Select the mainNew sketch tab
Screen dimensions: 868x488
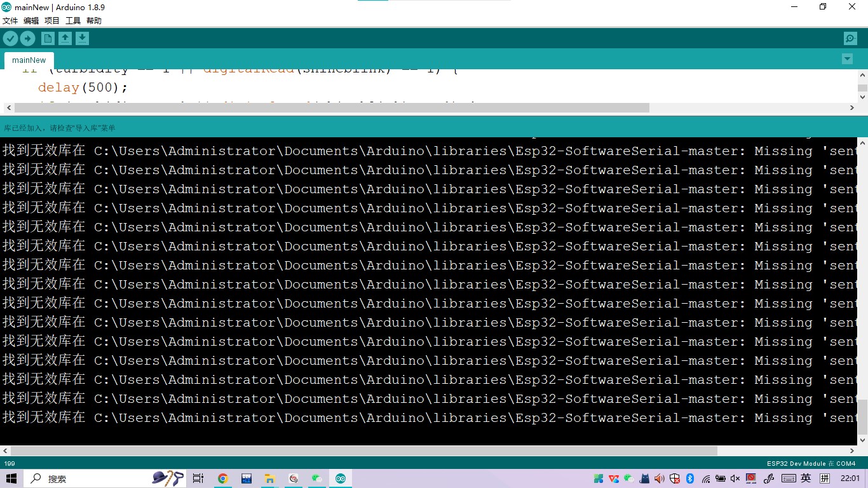(29, 60)
